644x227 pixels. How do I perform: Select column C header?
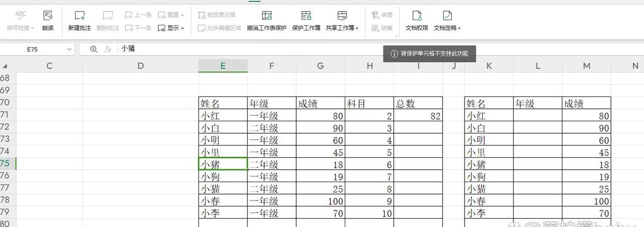tap(49, 66)
